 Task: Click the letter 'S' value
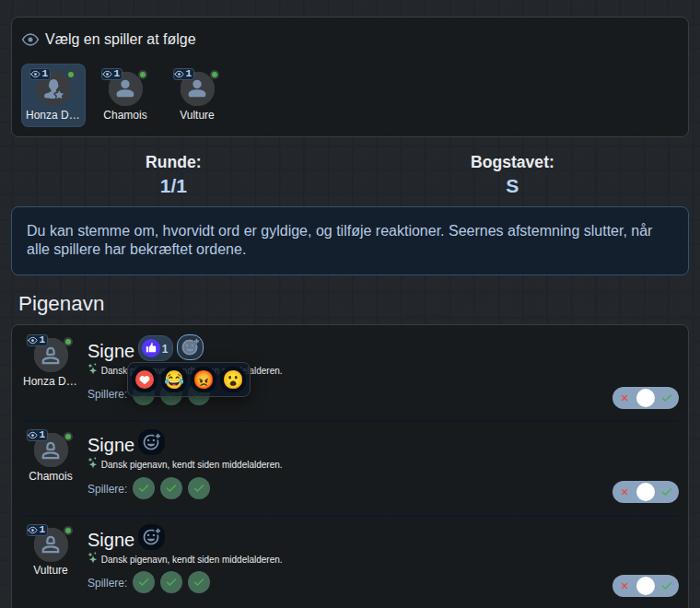(512, 186)
